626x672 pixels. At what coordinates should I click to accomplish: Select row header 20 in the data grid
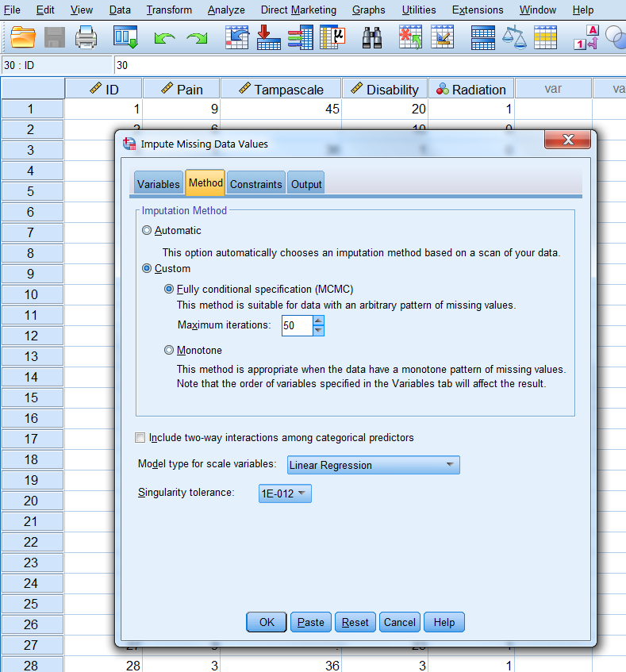click(33, 501)
